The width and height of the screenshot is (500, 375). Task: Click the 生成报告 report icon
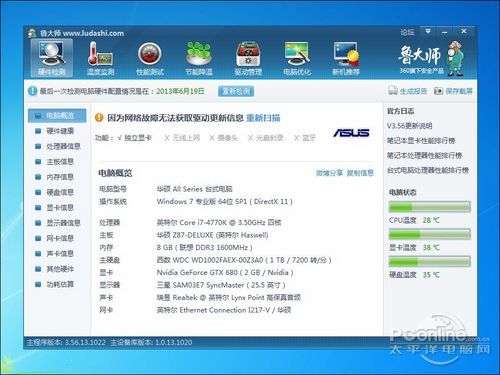393,91
